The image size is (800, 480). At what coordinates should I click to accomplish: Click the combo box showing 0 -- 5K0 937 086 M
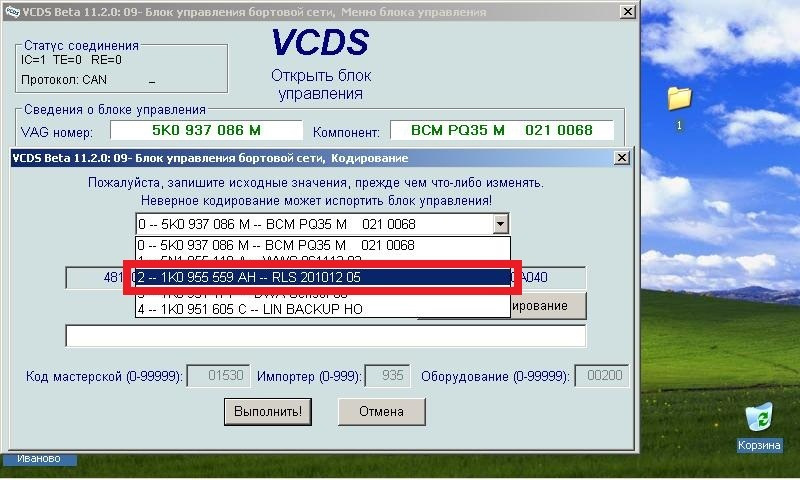322,224
